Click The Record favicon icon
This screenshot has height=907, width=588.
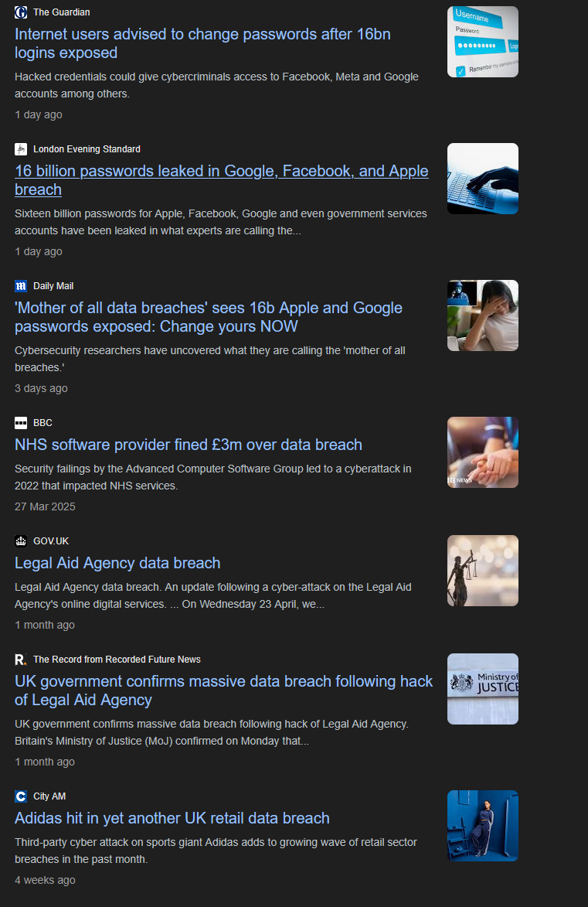(21, 660)
